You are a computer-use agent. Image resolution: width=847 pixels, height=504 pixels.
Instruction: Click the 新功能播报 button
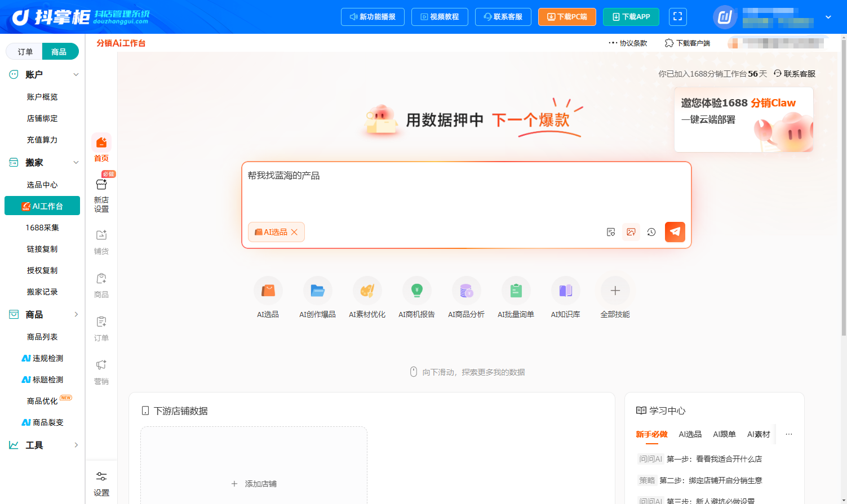coord(373,17)
